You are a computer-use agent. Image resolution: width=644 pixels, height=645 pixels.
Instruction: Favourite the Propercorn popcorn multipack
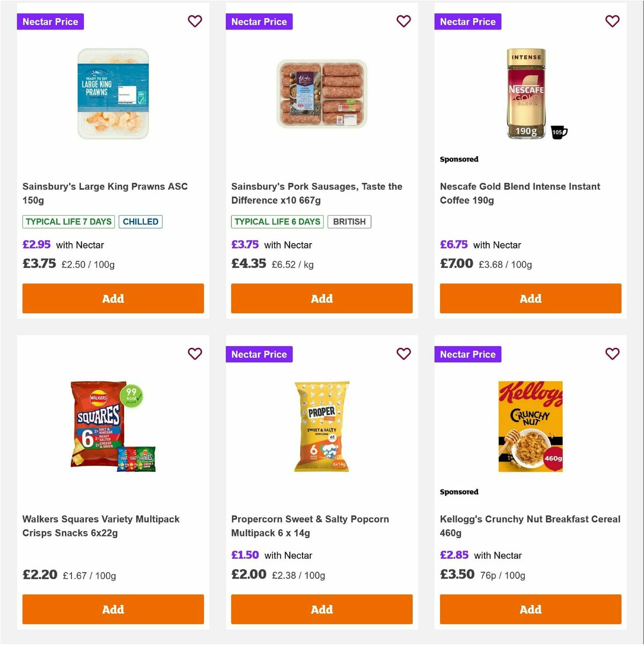click(x=404, y=354)
